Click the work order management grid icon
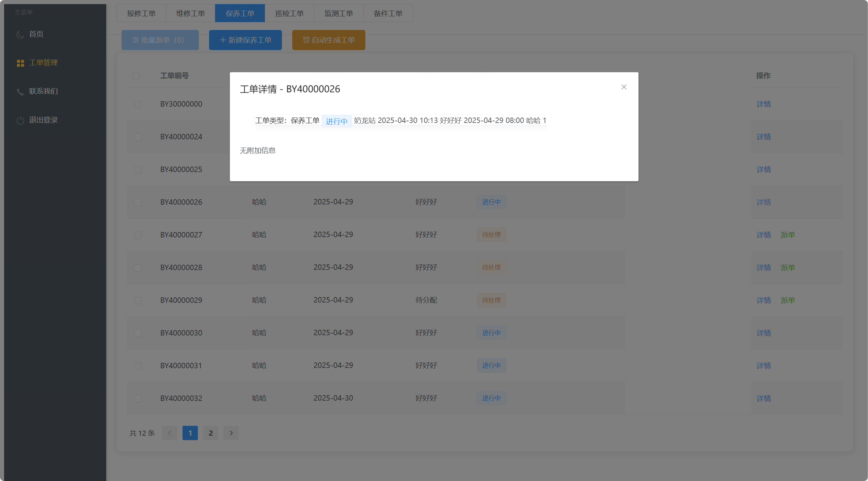The image size is (868, 481). (x=20, y=63)
